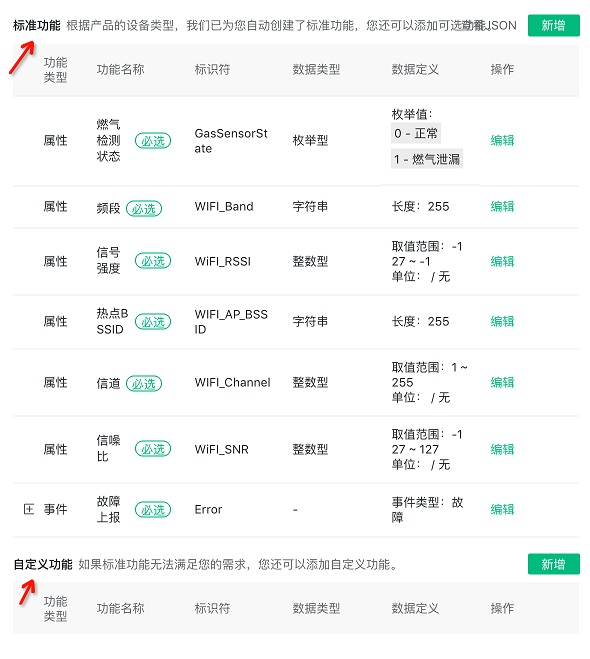The width and height of the screenshot is (590, 659).
Task: Click 必选 badge next to 热点BSSID
Action: [153, 322]
